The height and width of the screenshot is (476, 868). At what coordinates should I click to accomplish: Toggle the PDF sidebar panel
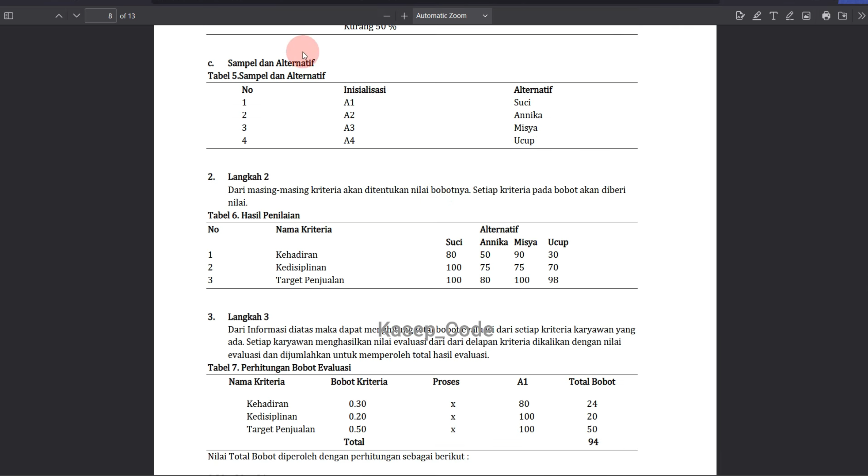coord(8,16)
